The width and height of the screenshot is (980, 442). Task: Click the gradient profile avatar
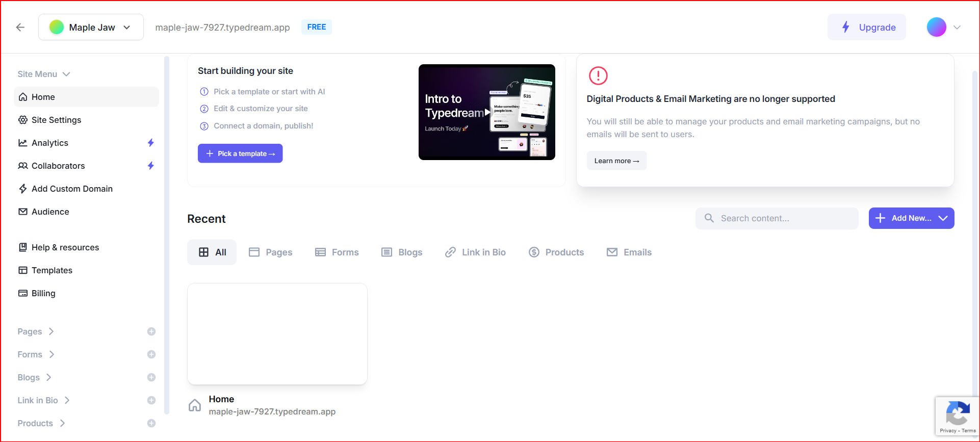(937, 27)
